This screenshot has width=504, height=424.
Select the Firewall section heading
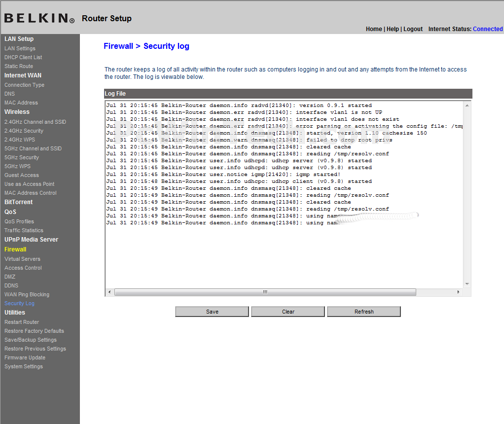[15, 249]
